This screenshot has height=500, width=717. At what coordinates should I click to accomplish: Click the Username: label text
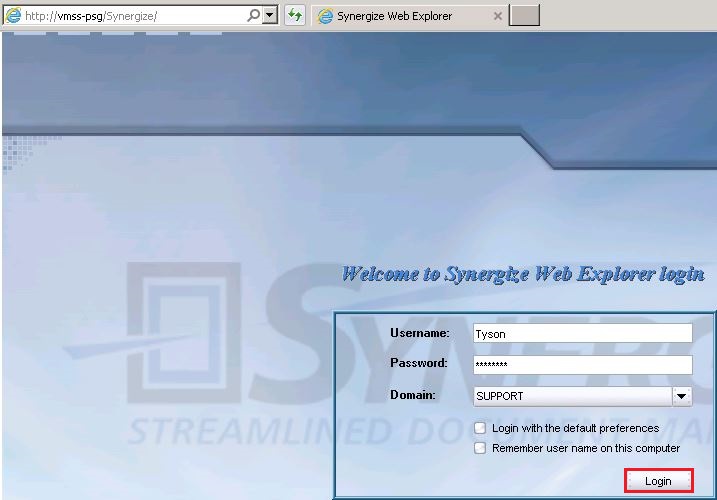(x=419, y=333)
